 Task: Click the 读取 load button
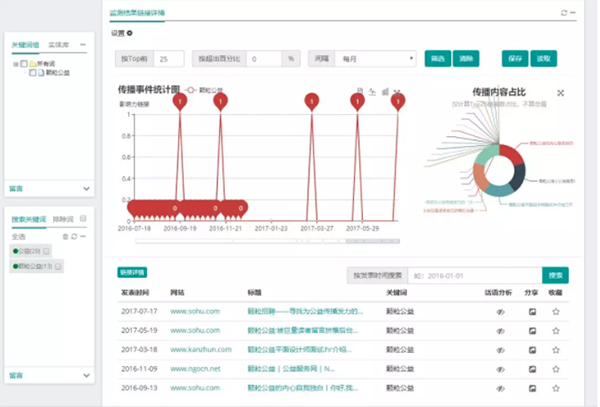pyautogui.click(x=544, y=59)
